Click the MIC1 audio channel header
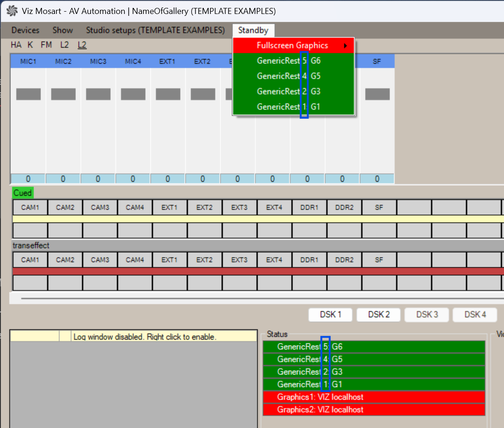 tap(28, 61)
